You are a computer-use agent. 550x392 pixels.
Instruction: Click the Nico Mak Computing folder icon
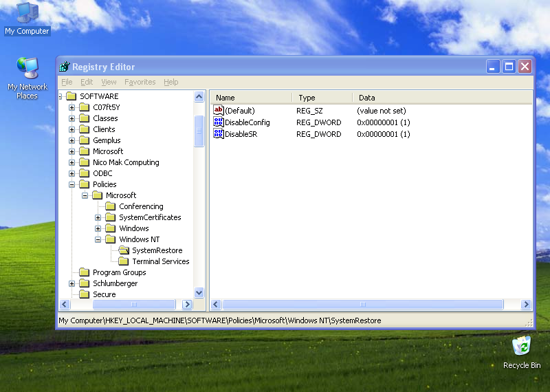pos(84,162)
